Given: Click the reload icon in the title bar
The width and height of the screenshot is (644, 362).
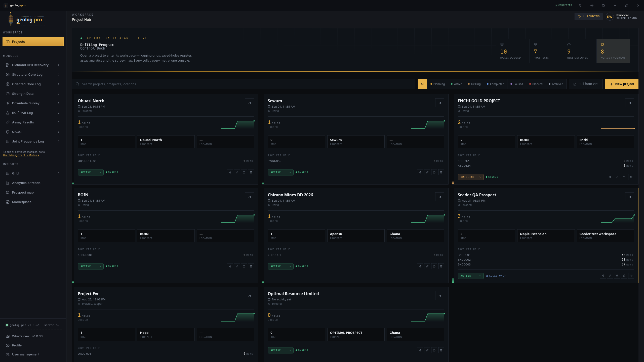Looking at the screenshot, I should (x=603, y=5).
